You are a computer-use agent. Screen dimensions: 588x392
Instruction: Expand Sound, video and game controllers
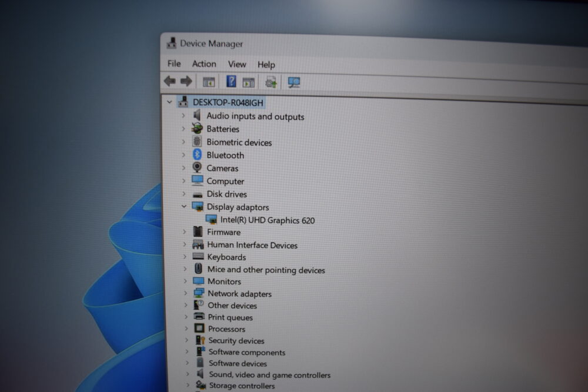click(188, 374)
